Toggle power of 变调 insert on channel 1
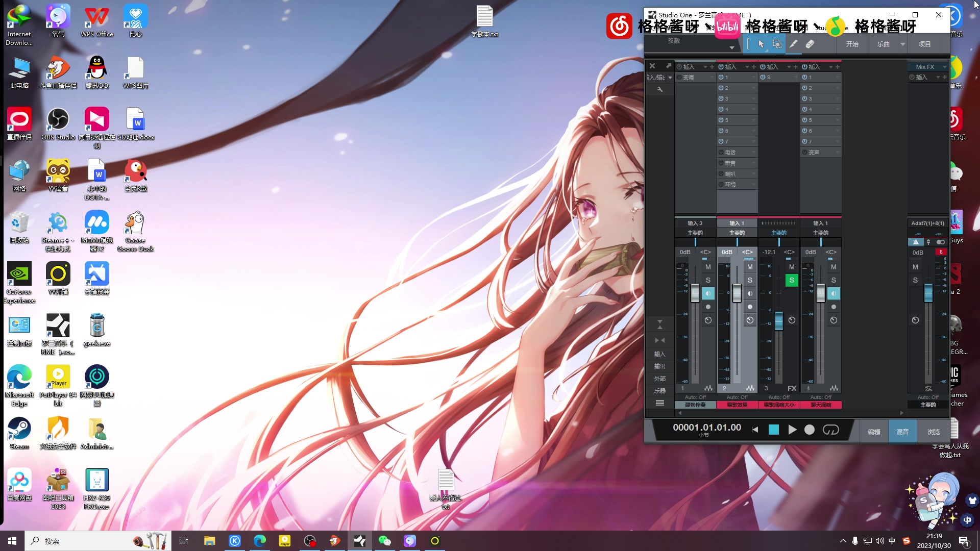 pyautogui.click(x=679, y=78)
